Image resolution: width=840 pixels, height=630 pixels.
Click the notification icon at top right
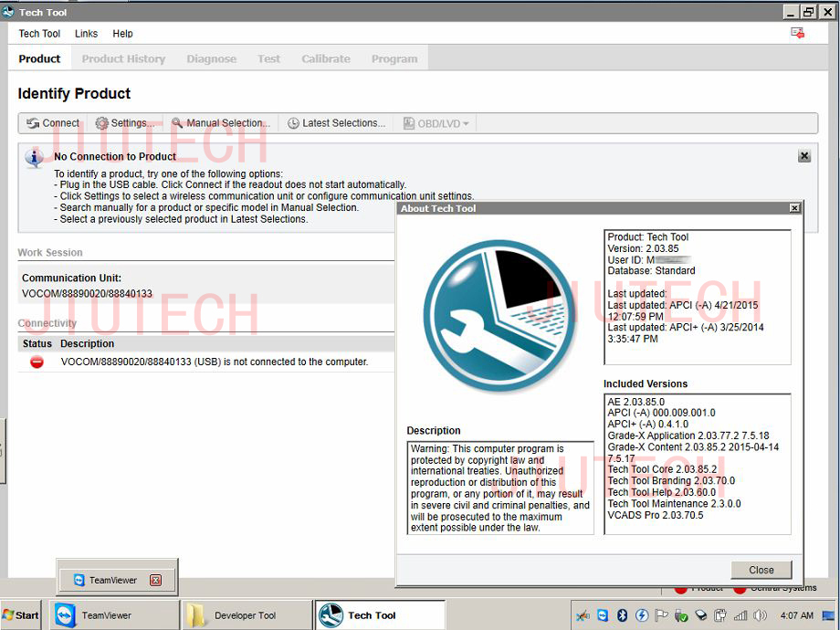click(x=797, y=33)
